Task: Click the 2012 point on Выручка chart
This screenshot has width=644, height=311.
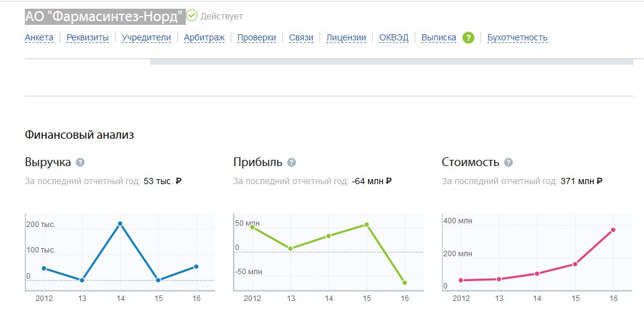Action: click(44, 268)
